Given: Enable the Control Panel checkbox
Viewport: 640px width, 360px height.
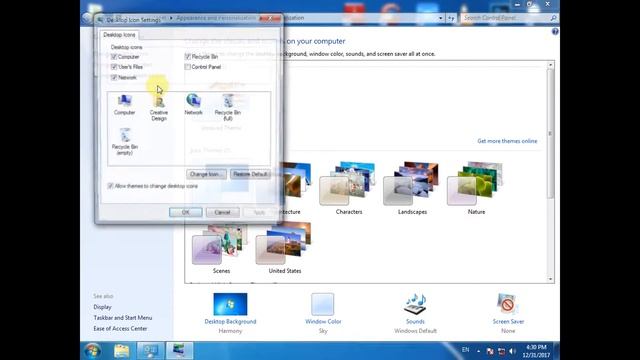Looking at the screenshot, I should point(188,67).
